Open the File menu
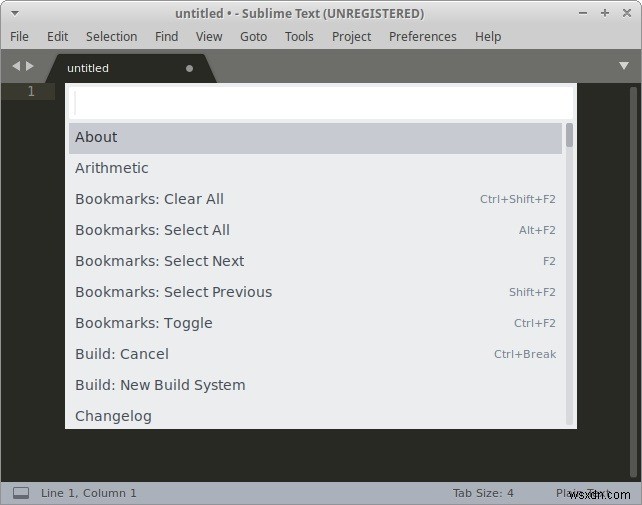Image resolution: width=642 pixels, height=505 pixels. (19, 36)
